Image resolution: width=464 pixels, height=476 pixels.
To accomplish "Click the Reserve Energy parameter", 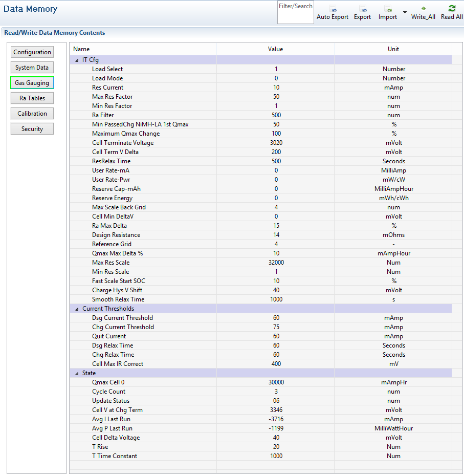I will tap(112, 198).
